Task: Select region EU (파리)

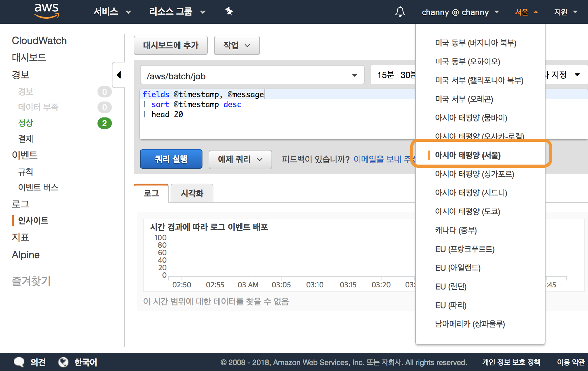Action: pos(451,305)
